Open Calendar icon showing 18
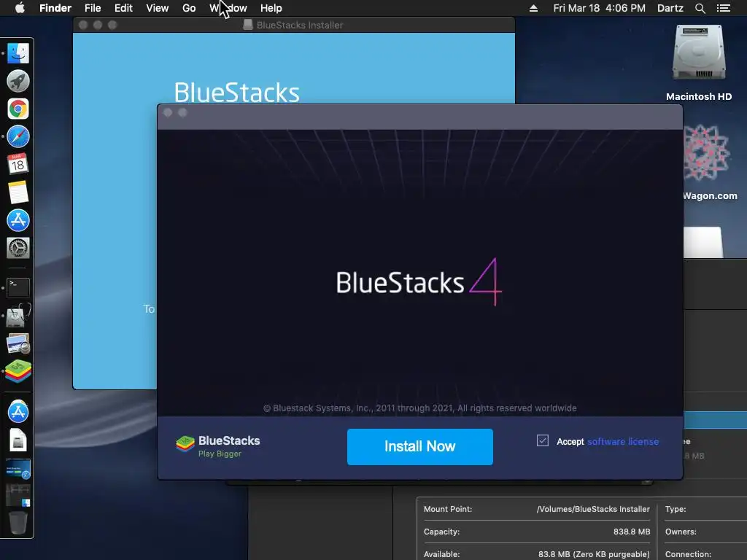This screenshot has width=747, height=560. pyautogui.click(x=18, y=164)
